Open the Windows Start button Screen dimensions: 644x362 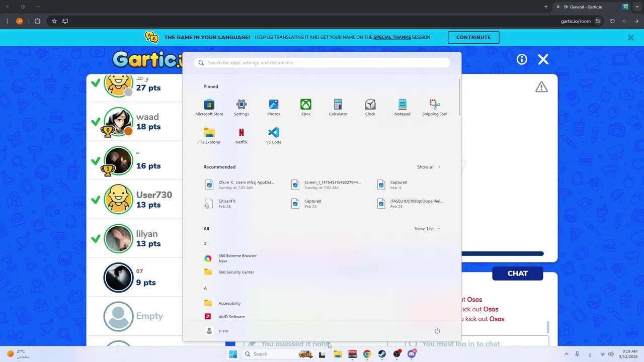[x=233, y=354]
